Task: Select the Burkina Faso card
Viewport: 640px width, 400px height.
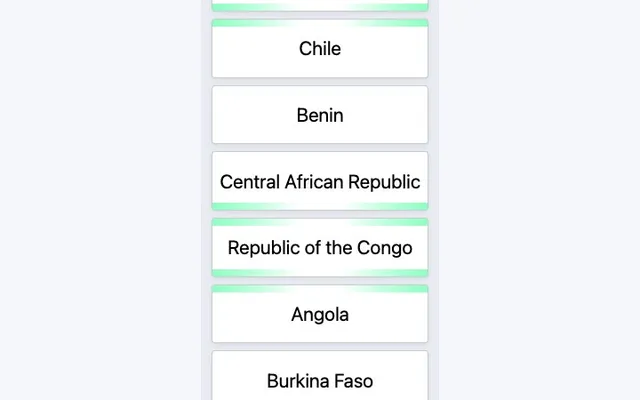Action: (320, 376)
